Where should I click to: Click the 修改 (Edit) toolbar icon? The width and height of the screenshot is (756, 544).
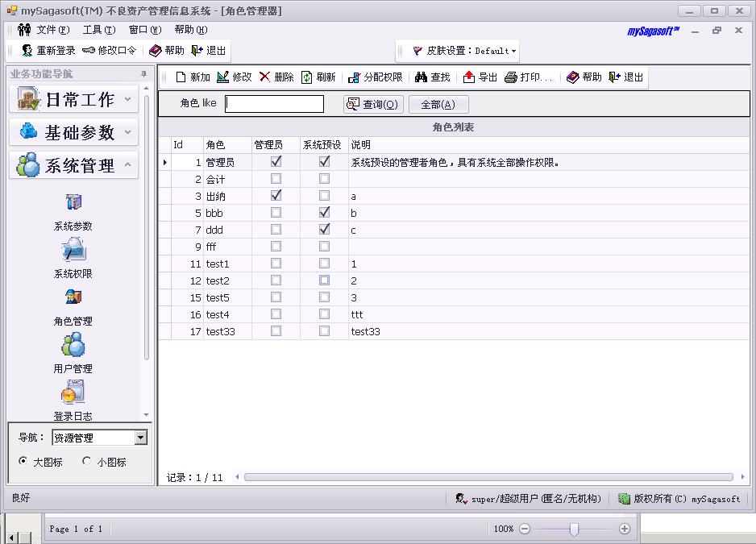click(222, 77)
